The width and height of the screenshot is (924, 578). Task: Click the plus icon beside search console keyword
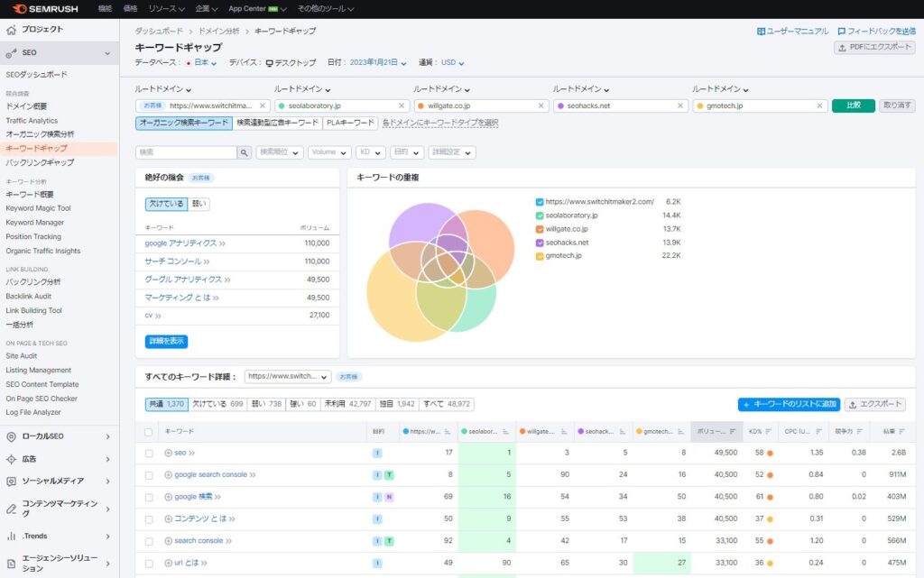pos(168,541)
